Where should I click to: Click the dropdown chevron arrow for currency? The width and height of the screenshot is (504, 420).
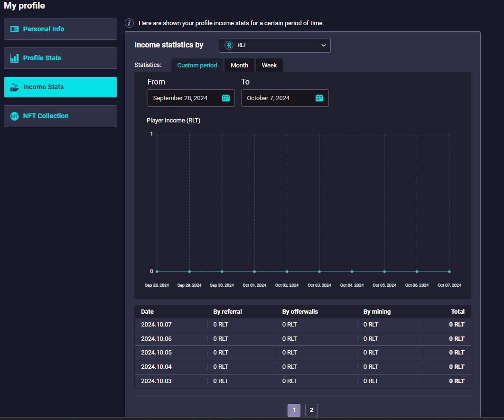point(323,45)
